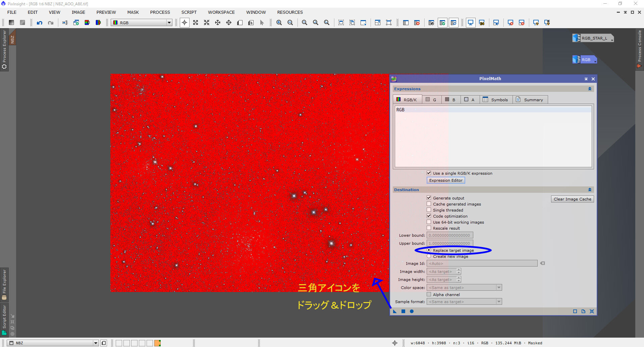Uncheck Use a single RGB/K expression
Viewport: 644px width, 347px height.
point(429,173)
